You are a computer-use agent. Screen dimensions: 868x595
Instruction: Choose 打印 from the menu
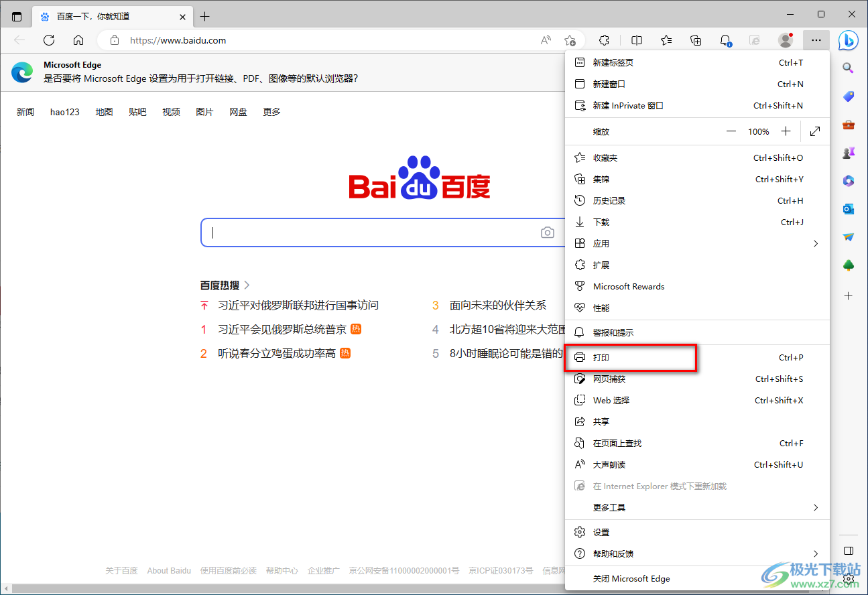(697, 357)
